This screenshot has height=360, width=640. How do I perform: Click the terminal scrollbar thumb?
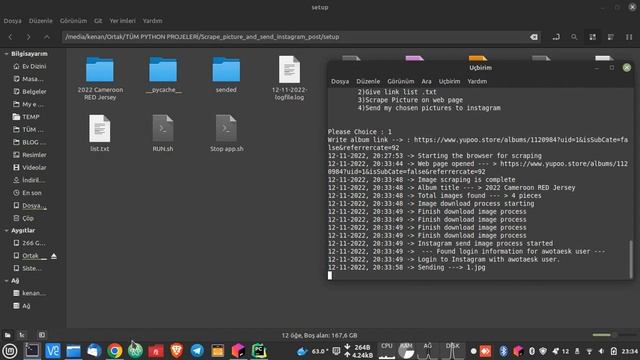[631, 259]
